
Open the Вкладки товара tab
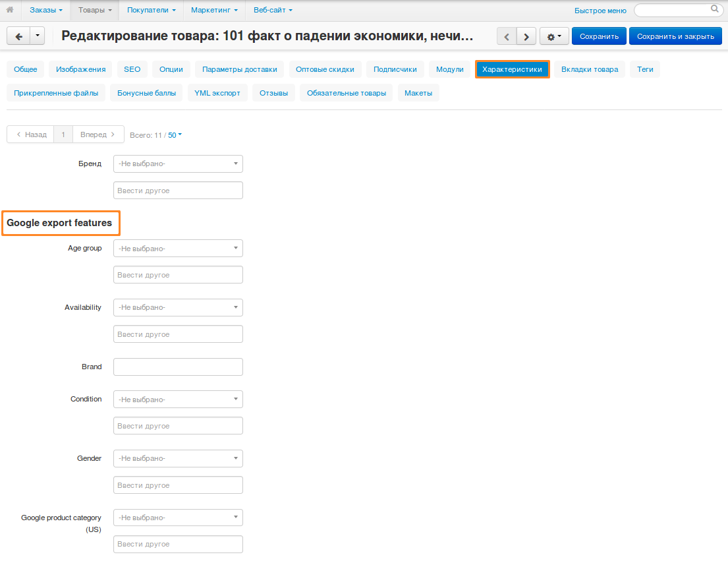point(590,69)
